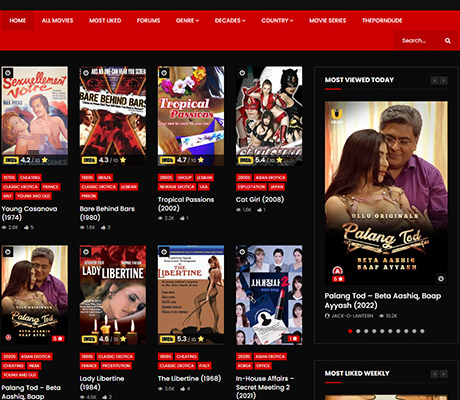Viewport: 460px width, 400px height.
Task: Click watch-later icon on Lady Libertine poster
Action: point(86,252)
